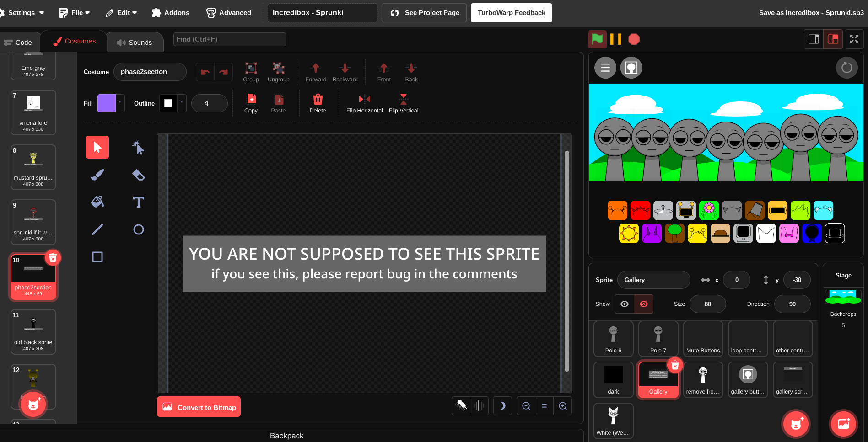Click the red stop sign
The height and width of the screenshot is (442, 868).
click(x=634, y=39)
